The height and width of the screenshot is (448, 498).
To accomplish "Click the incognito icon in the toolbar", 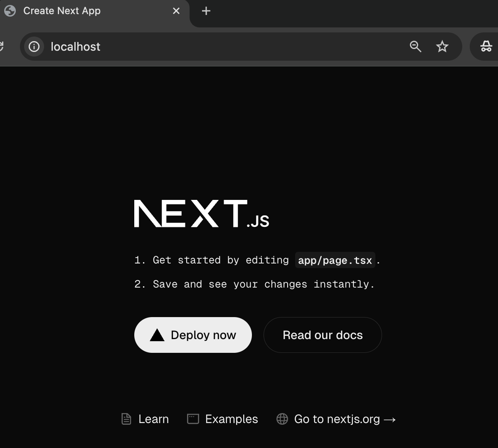I will 486,47.
